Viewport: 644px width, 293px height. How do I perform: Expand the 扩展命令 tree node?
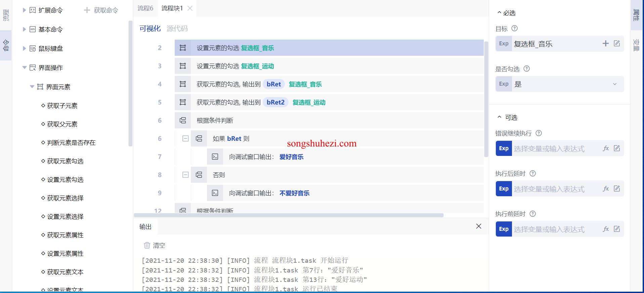[24, 10]
